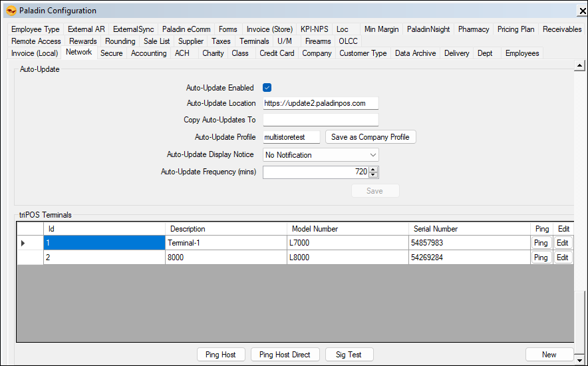The height and width of the screenshot is (366, 588).
Task: Run the Sig Test button
Action: [349, 355]
